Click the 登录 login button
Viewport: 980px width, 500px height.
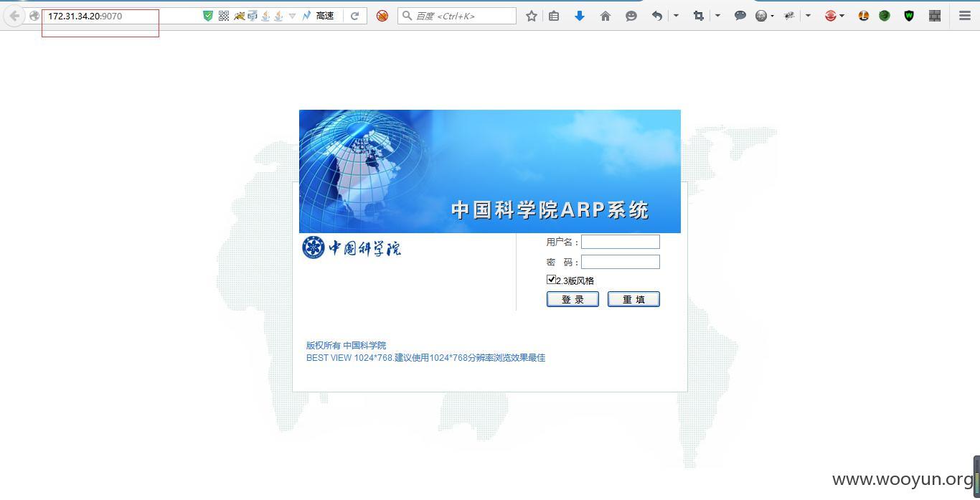573,299
